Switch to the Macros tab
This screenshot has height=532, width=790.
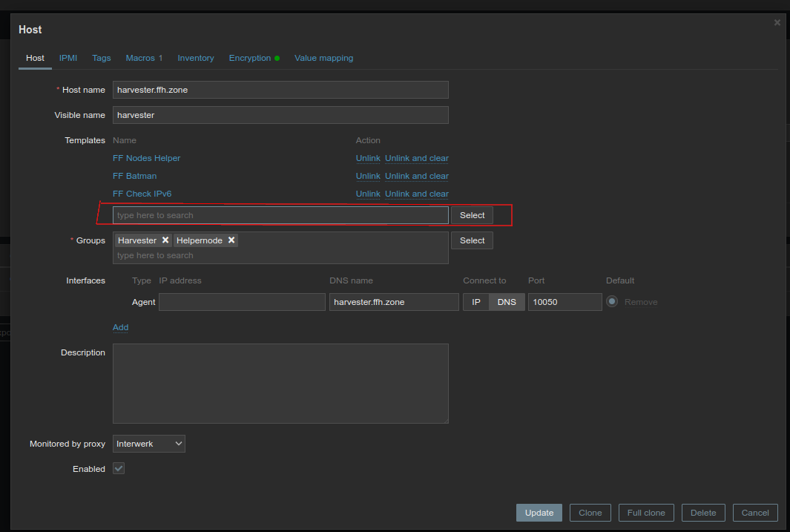coord(144,58)
